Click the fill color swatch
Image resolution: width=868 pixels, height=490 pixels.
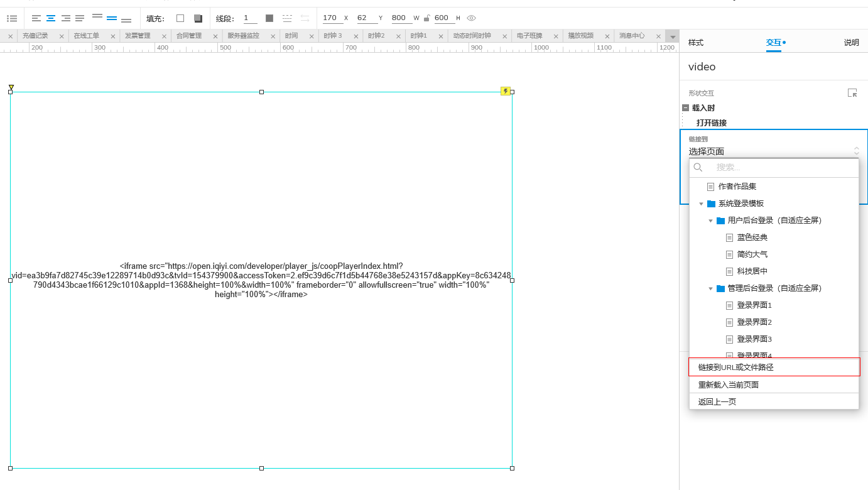click(x=180, y=18)
